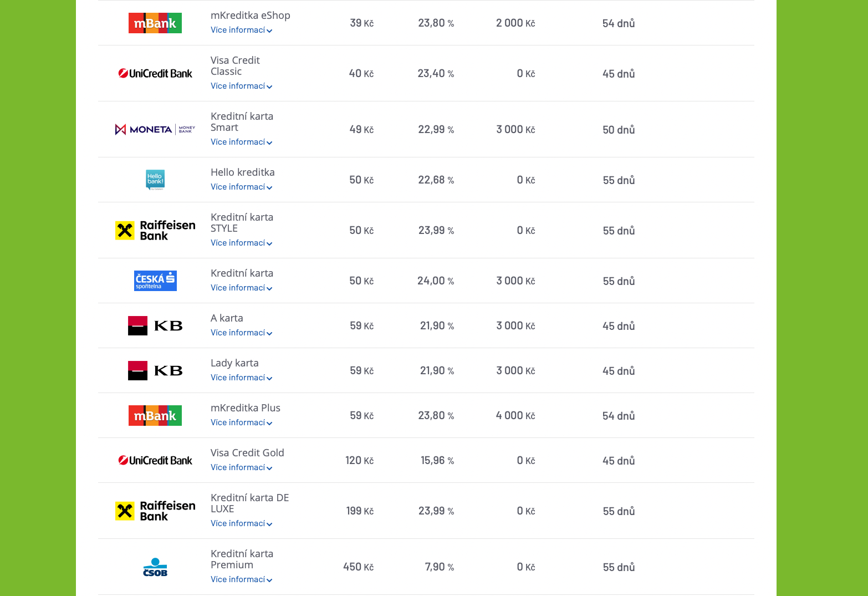
Task: Expand Více informací for mKreditka eShop
Action: coord(241,30)
